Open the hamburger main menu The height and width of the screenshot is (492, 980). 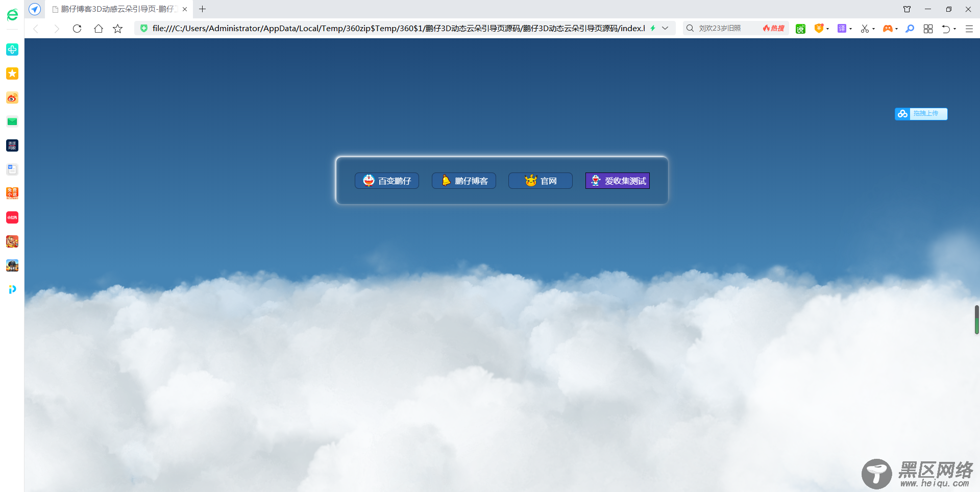click(969, 29)
